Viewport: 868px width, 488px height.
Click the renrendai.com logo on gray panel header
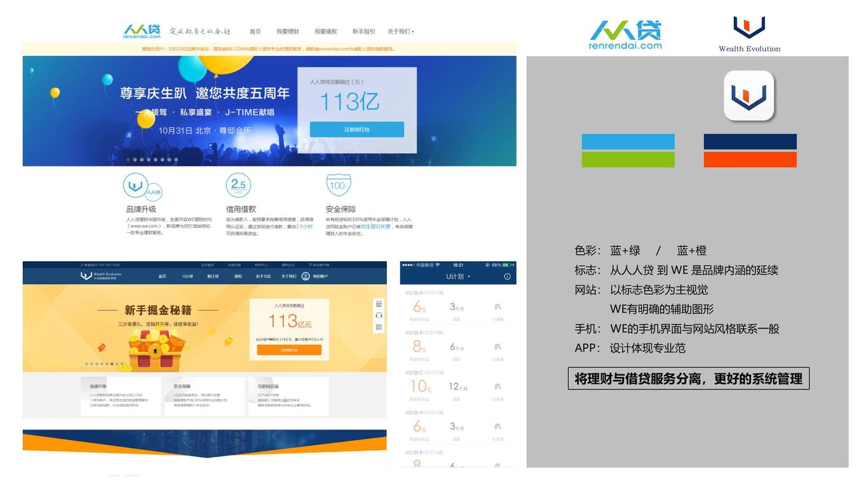point(625,34)
